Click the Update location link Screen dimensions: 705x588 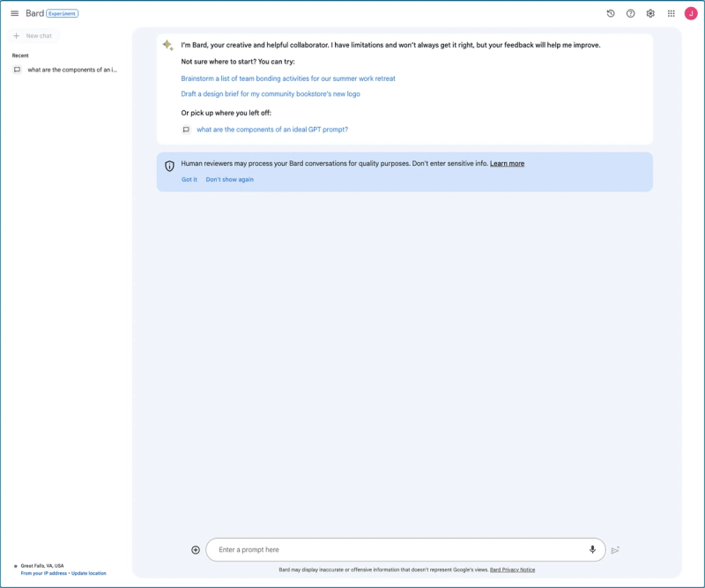point(89,573)
